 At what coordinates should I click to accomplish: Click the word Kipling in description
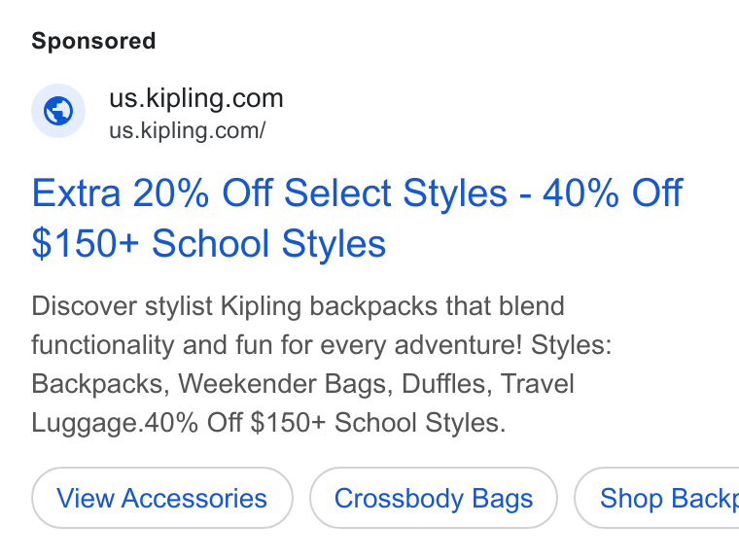[x=262, y=306]
